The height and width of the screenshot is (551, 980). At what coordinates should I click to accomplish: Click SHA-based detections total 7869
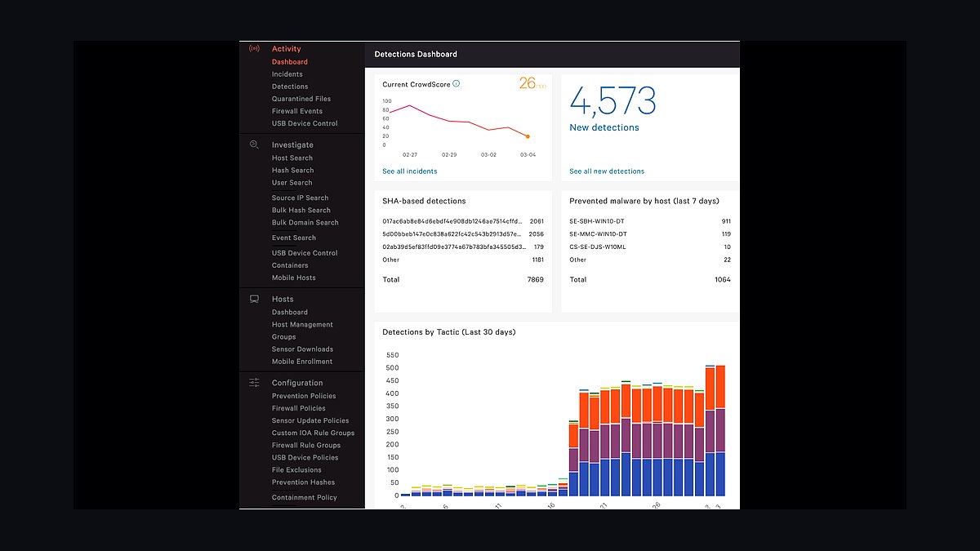(x=536, y=279)
